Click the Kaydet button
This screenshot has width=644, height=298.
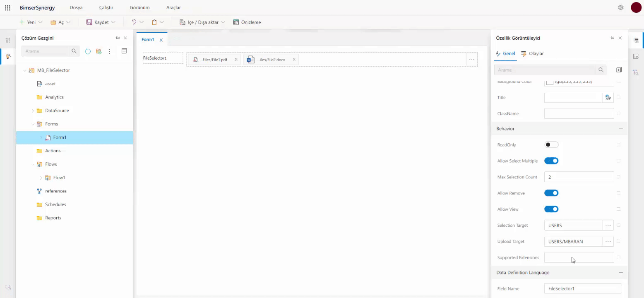[x=101, y=22]
